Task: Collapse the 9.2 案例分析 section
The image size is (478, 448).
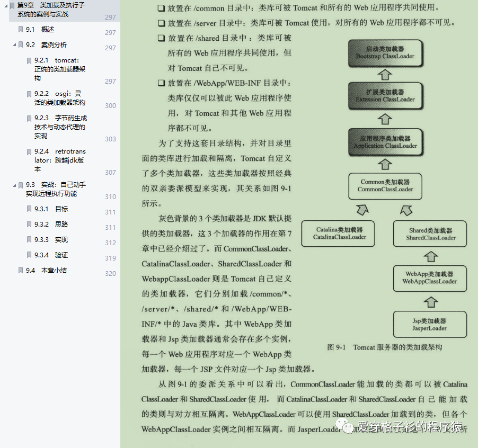Action: point(14,45)
